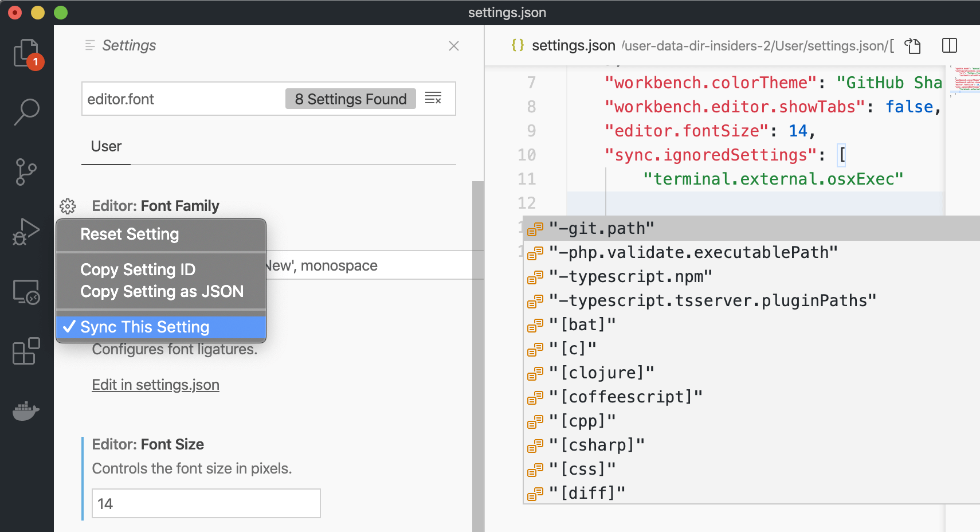Choose Reset Setting from context menu
Screen dimensions: 980x532
coord(130,234)
